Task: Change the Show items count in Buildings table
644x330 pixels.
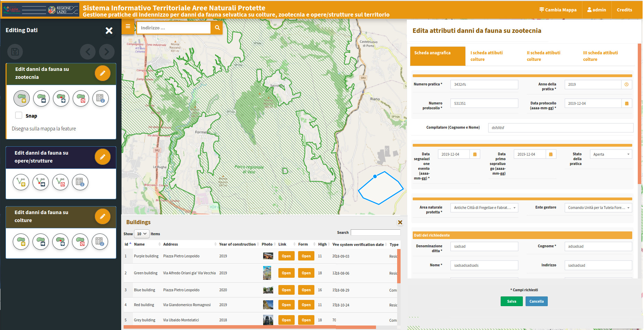Action: pyautogui.click(x=141, y=234)
